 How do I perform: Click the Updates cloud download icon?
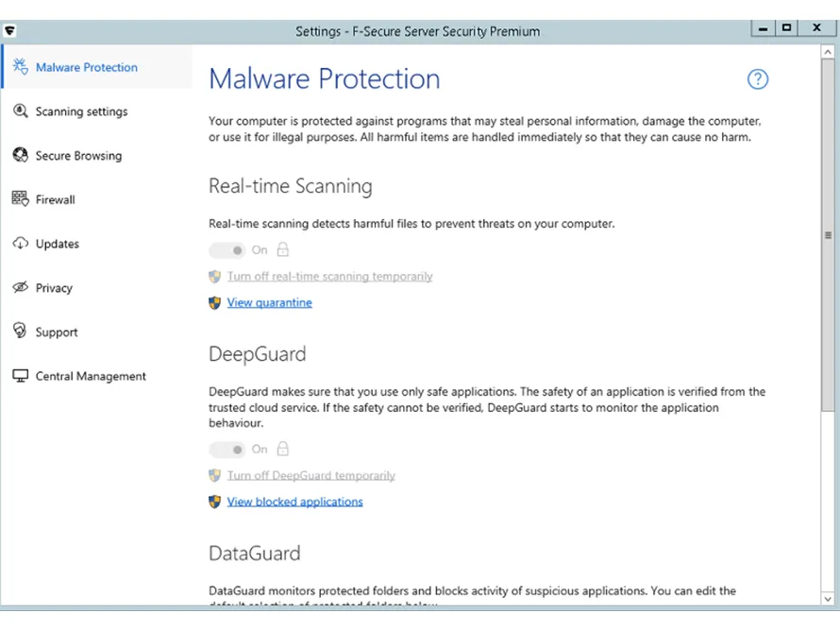20,244
